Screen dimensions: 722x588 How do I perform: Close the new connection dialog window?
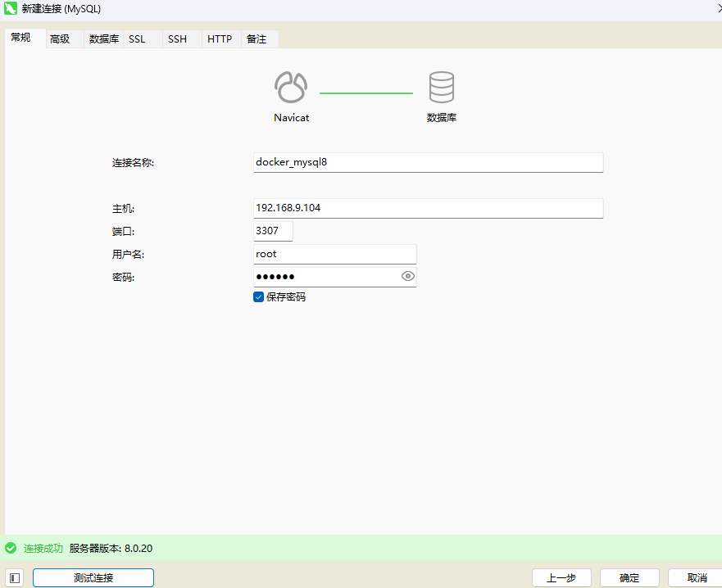[719, 8]
